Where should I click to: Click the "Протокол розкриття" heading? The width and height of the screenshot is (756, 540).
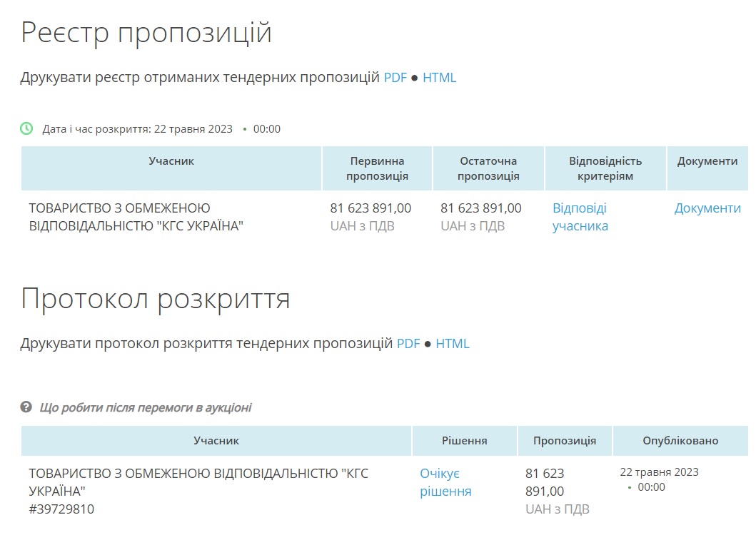[x=156, y=299]
